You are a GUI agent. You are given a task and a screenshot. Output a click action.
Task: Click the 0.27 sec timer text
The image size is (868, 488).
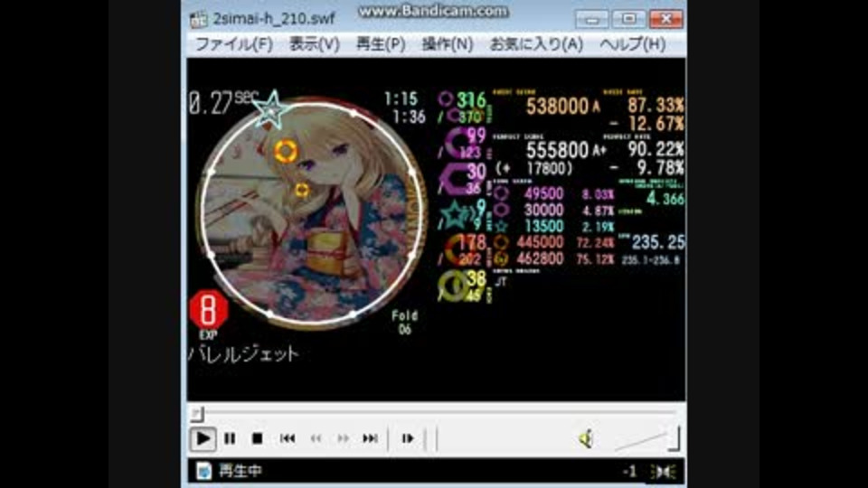[223, 102]
